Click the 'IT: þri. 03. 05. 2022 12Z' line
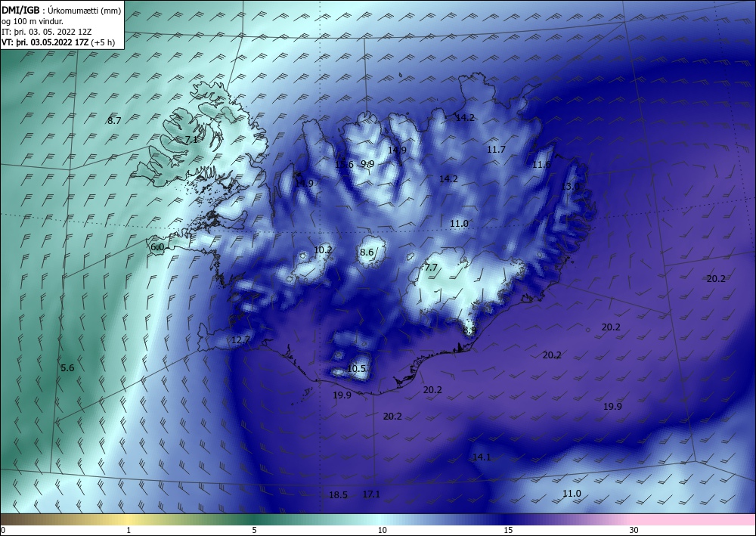The width and height of the screenshot is (756, 536). coord(47,32)
